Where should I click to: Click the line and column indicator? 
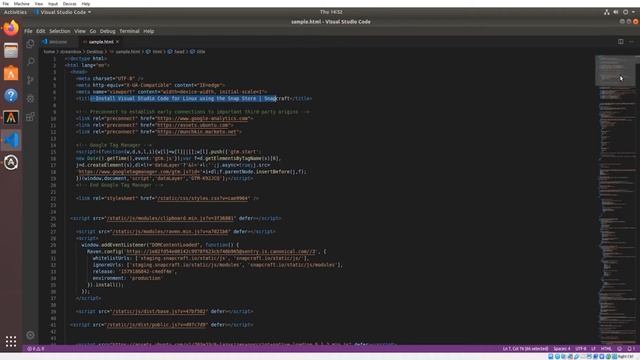pyautogui.click(x=525, y=349)
